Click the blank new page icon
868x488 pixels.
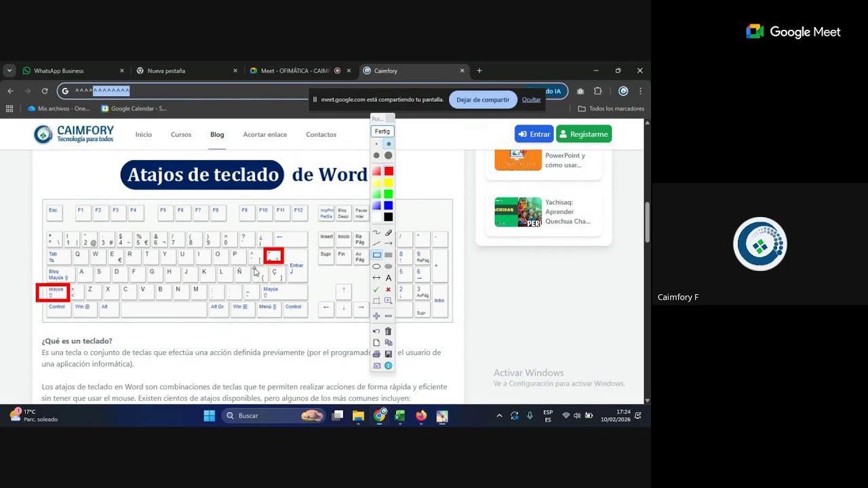(x=376, y=343)
